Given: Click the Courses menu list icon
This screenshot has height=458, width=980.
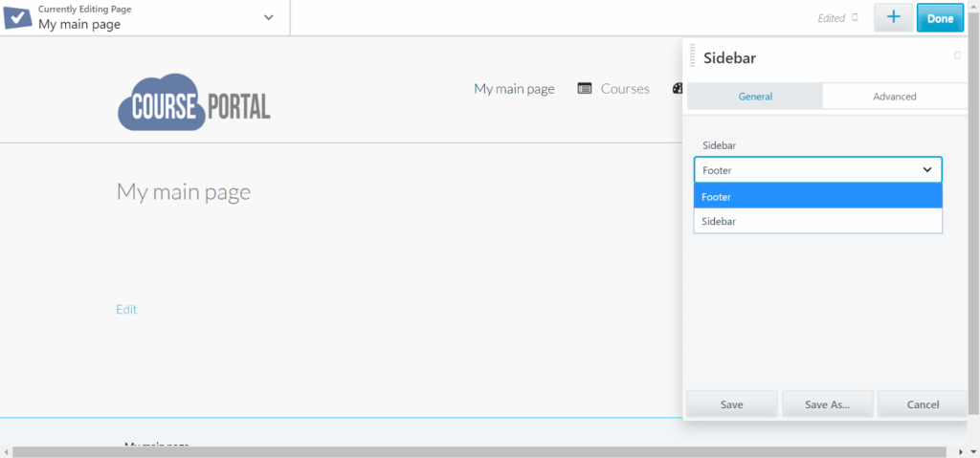Looking at the screenshot, I should point(585,89).
